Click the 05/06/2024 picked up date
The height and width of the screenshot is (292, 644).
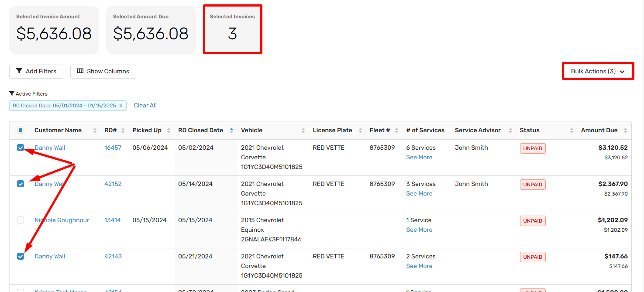click(x=150, y=148)
